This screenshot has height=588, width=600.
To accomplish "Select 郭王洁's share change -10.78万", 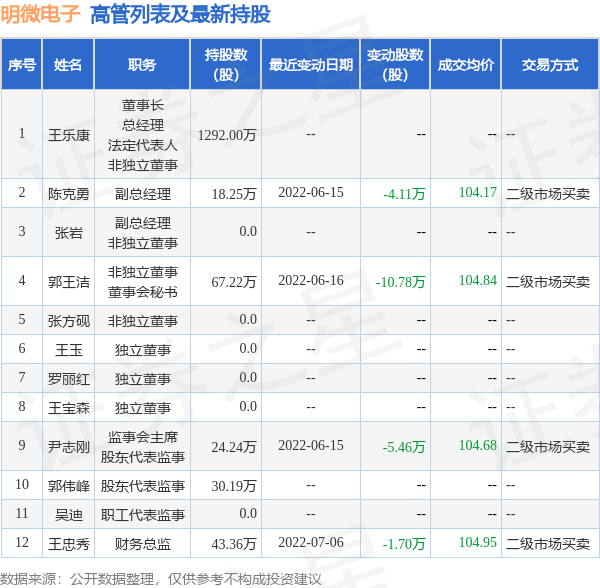I will (401, 282).
